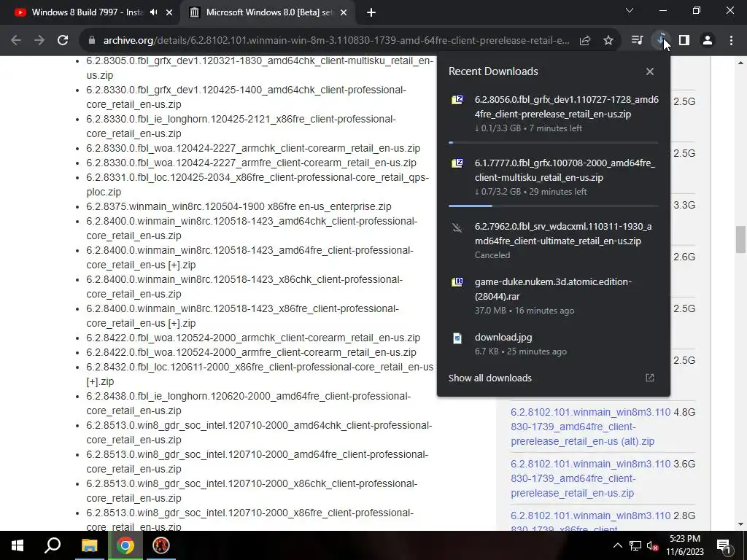Show all downloads
Viewport: 747px width, 560px height.
tap(489, 378)
